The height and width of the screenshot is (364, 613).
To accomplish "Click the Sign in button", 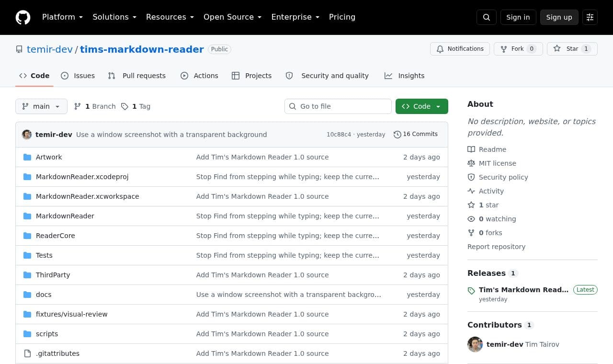I will pos(518,17).
